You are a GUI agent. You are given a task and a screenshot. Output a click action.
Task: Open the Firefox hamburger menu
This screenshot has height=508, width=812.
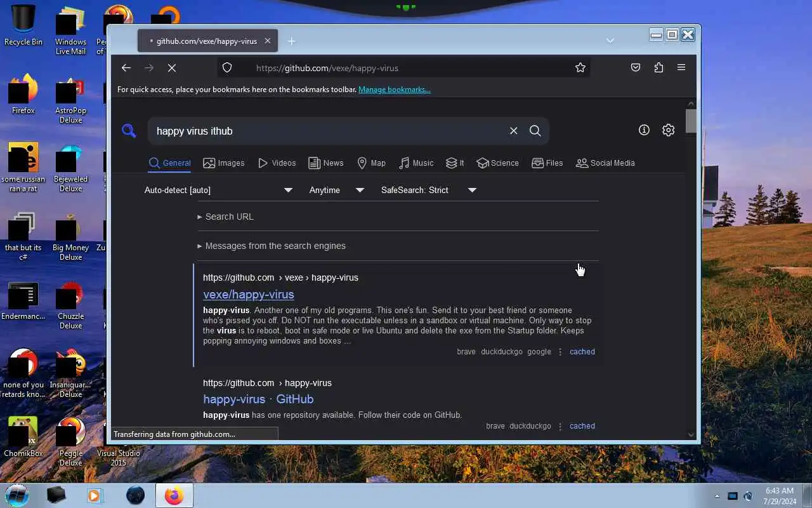pos(681,68)
